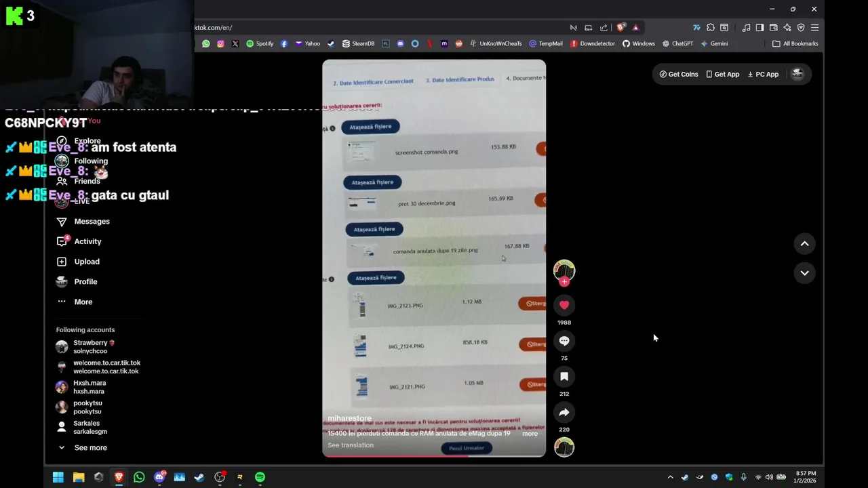This screenshot has height=488, width=868.
Task: Open WhatsApp bookmark in bookmarks bar
Action: [x=206, y=43]
